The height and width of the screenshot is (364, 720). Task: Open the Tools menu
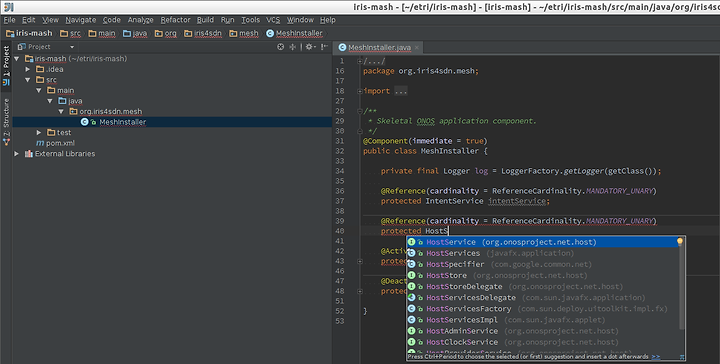point(250,20)
